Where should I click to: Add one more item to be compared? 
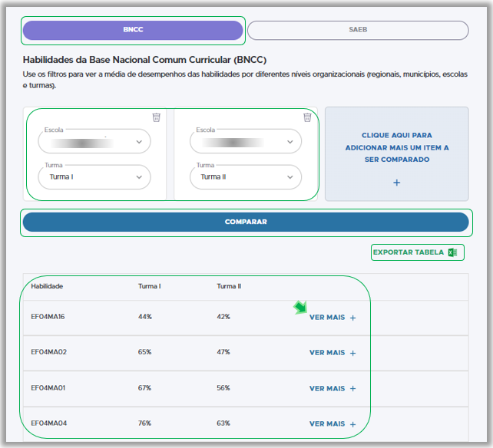tap(396, 154)
